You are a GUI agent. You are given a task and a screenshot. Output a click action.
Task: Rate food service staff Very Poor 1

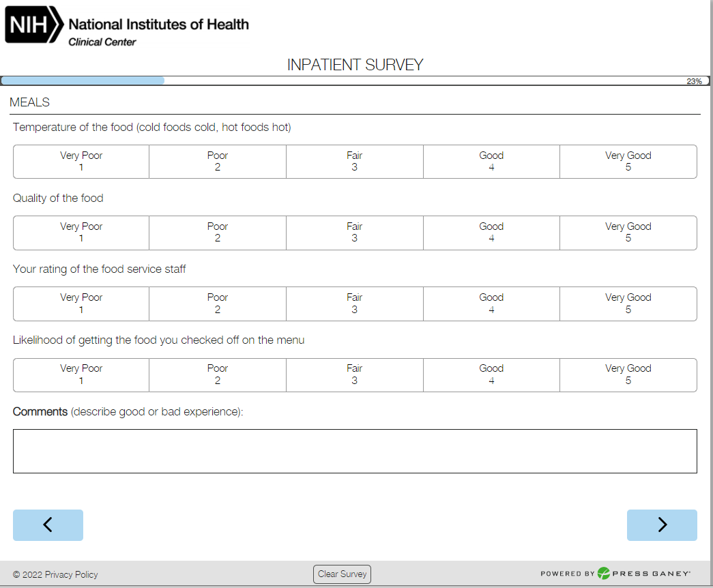81,304
